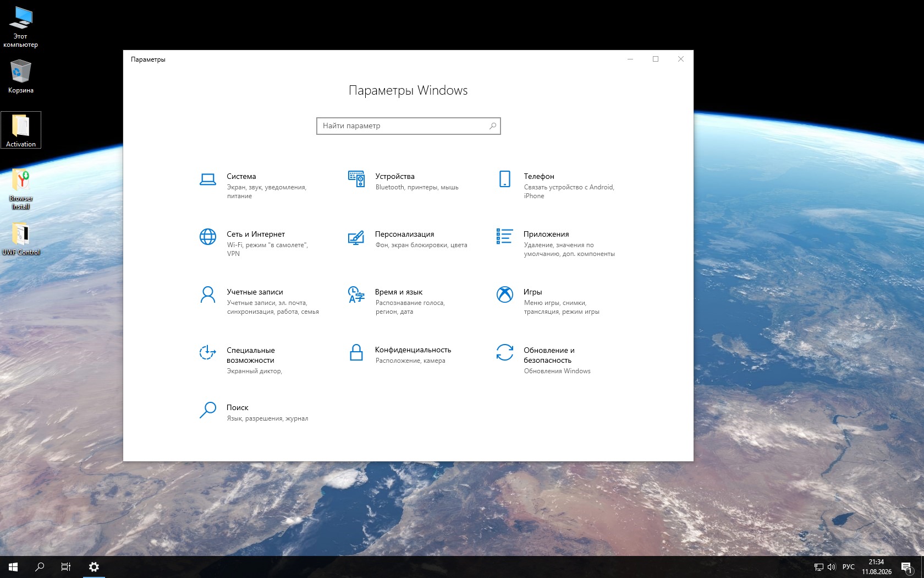Open the Поиск magnifier category icon

(x=207, y=410)
